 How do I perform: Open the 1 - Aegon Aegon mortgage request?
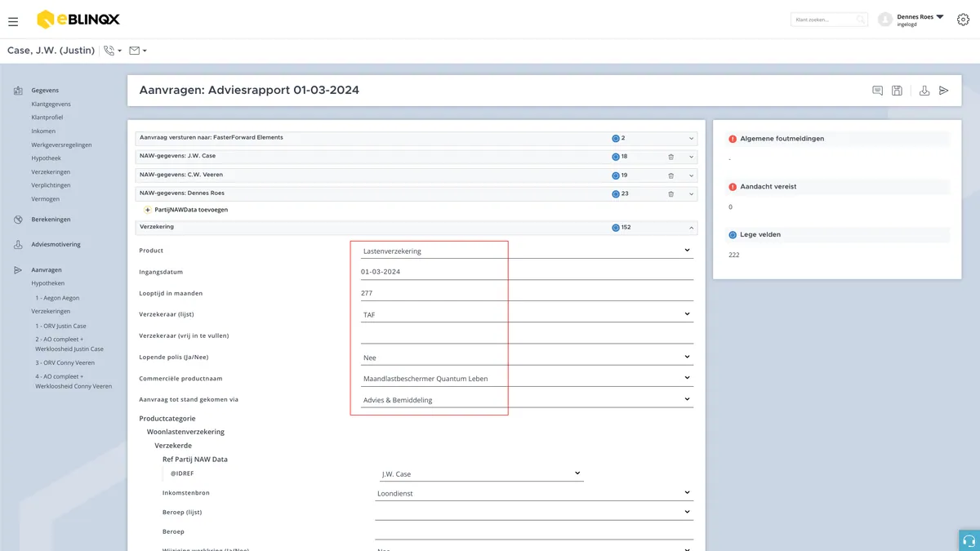57,298
